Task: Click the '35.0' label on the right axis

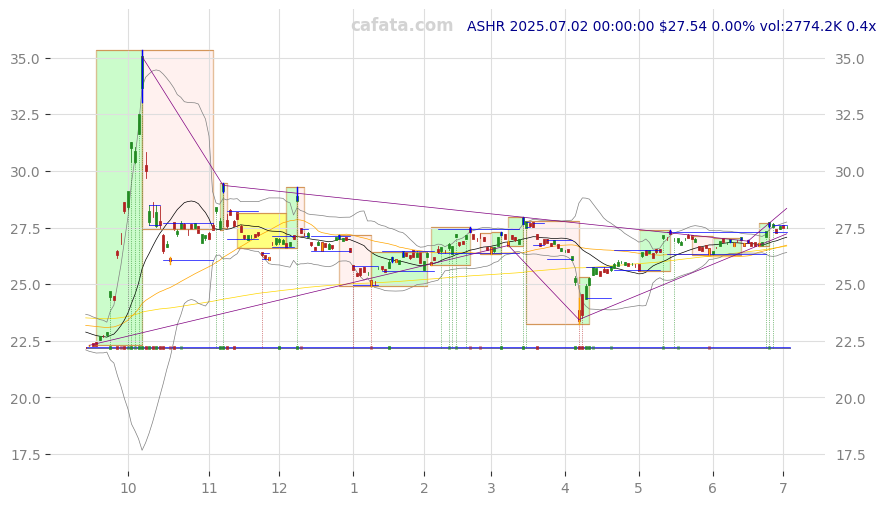Action: pyautogui.click(x=850, y=59)
